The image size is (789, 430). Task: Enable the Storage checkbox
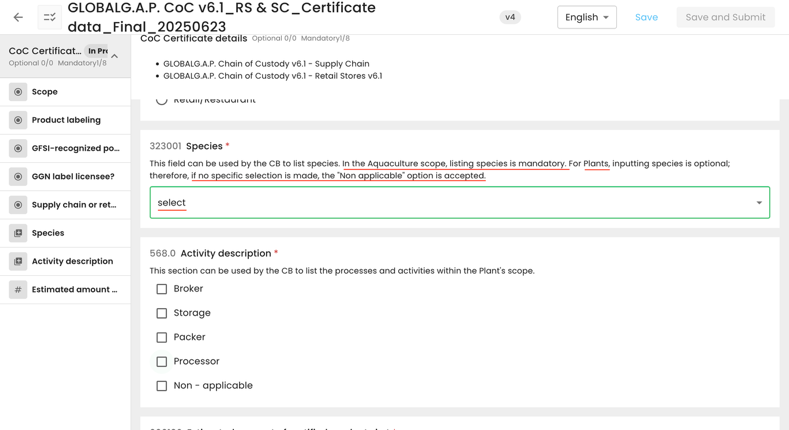pos(162,313)
